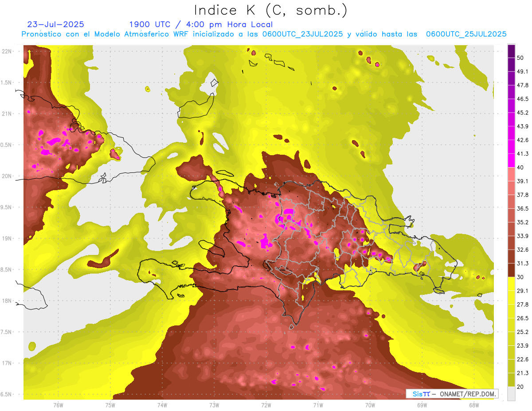
Task: Click longitude label "76W"
Action: tap(58, 405)
